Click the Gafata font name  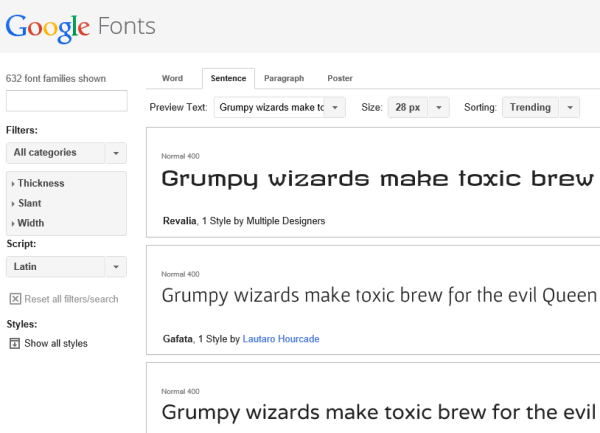[x=178, y=339]
